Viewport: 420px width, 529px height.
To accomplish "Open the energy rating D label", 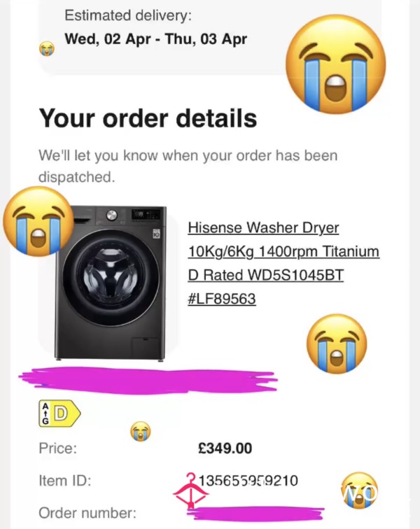I will pos(59,414).
